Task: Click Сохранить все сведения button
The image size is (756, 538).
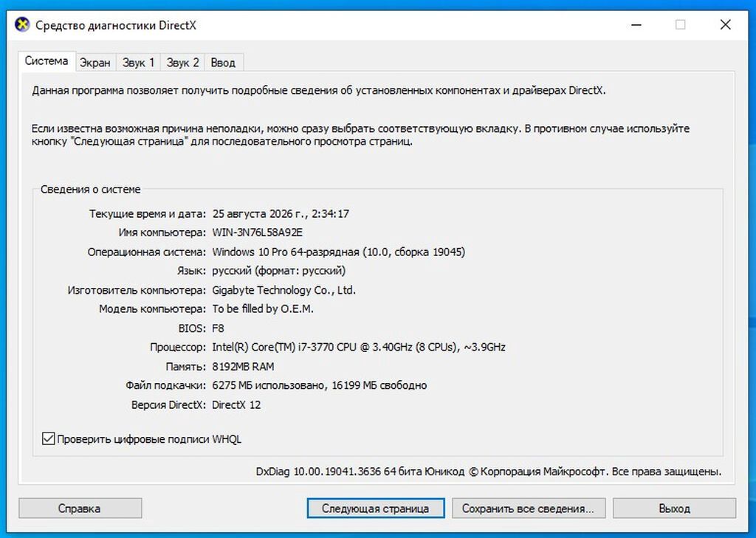Action: click(x=529, y=508)
